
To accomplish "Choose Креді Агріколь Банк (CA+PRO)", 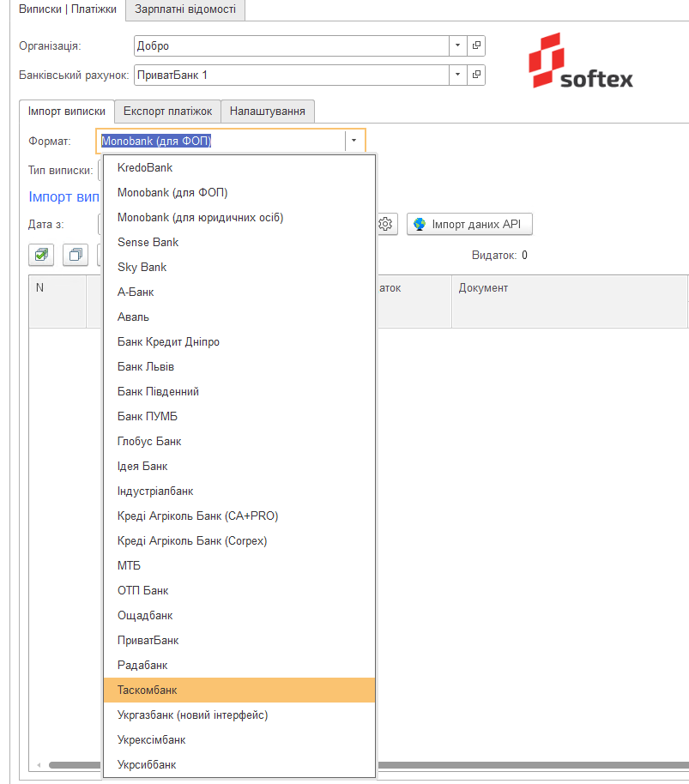I will tap(239, 516).
